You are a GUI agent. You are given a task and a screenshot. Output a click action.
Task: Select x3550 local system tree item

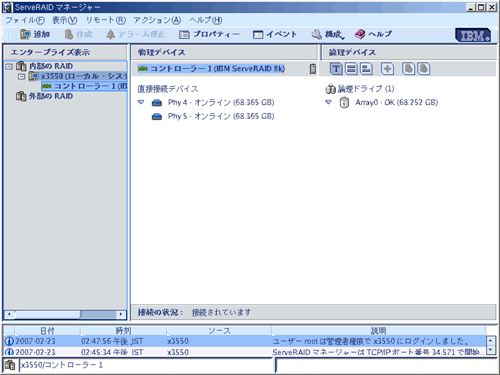(x=84, y=76)
